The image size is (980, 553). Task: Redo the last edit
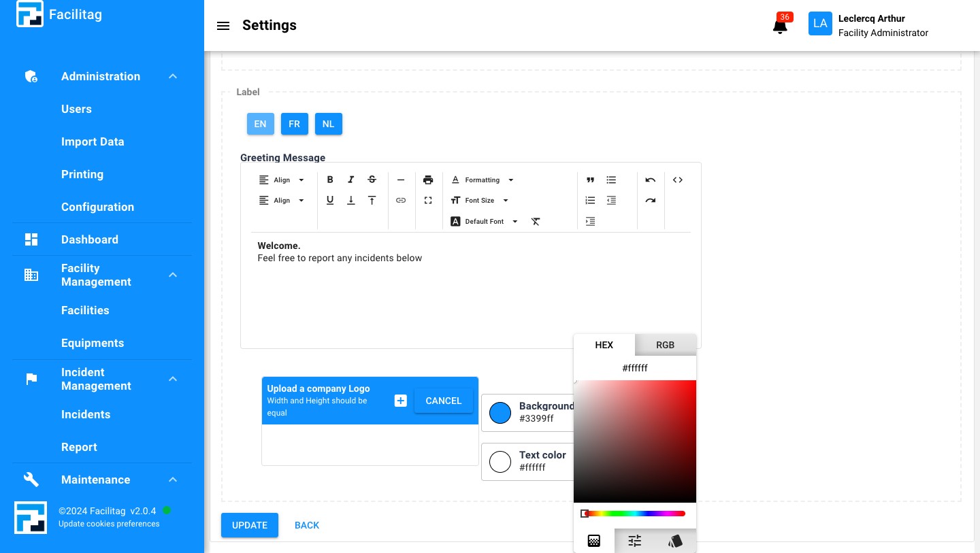pyautogui.click(x=651, y=200)
